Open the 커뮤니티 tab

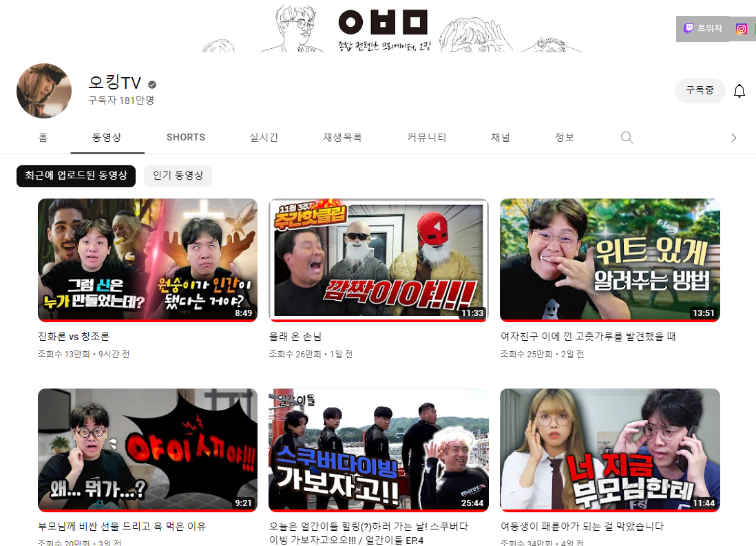click(x=427, y=138)
